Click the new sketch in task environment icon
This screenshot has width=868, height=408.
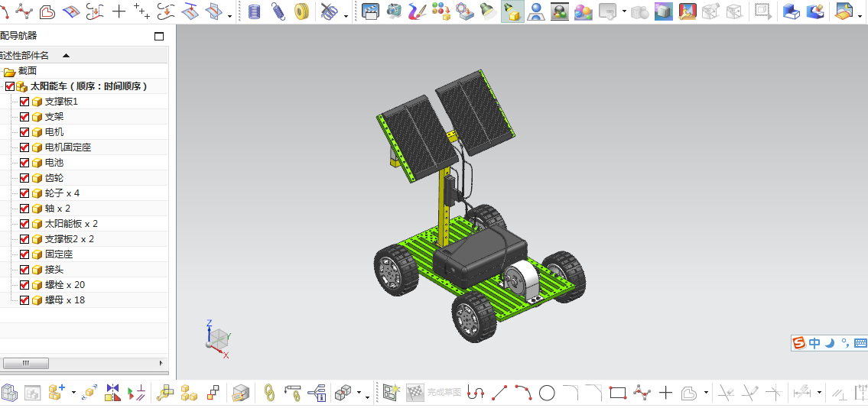(x=392, y=393)
